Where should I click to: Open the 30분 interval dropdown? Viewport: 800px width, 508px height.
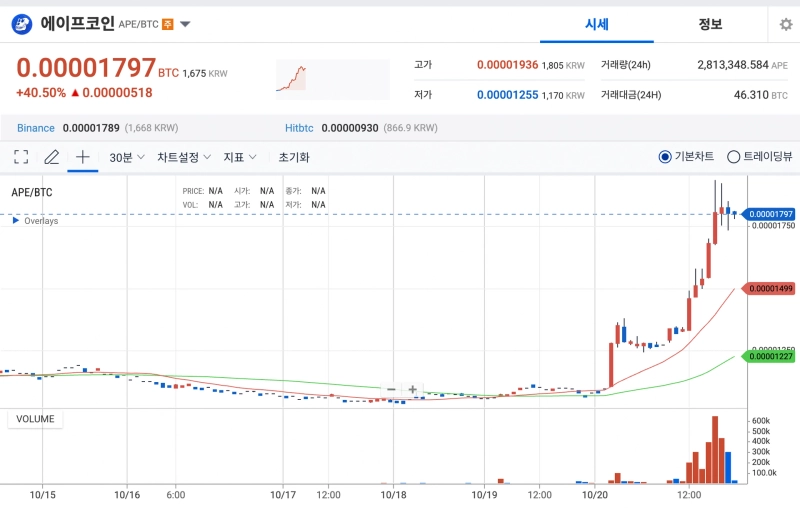pos(127,157)
